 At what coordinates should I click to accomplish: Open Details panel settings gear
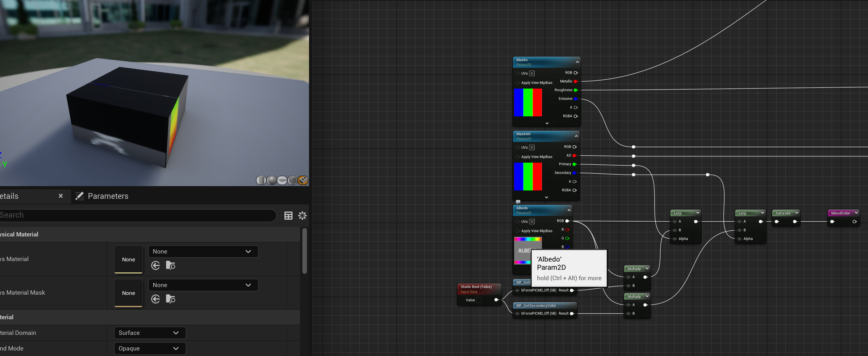302,216
